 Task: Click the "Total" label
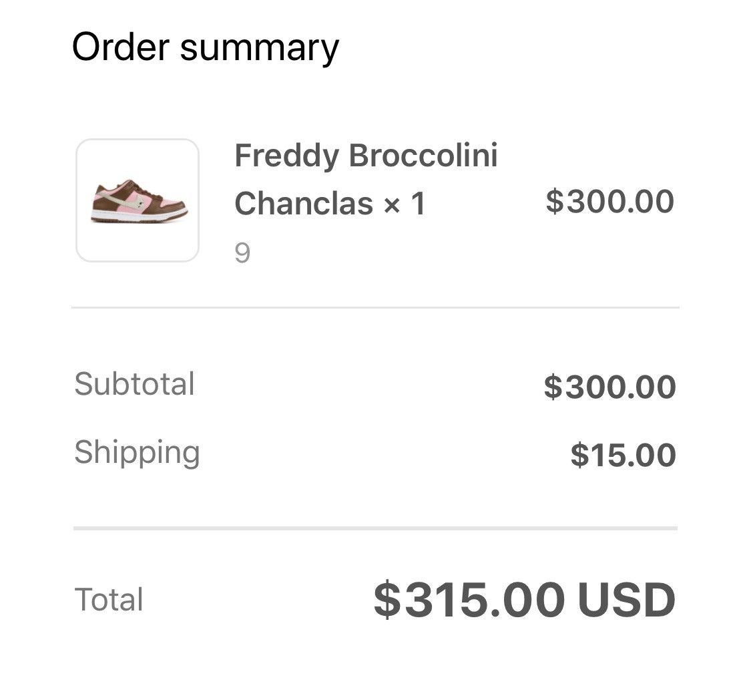tap(109, 599)
